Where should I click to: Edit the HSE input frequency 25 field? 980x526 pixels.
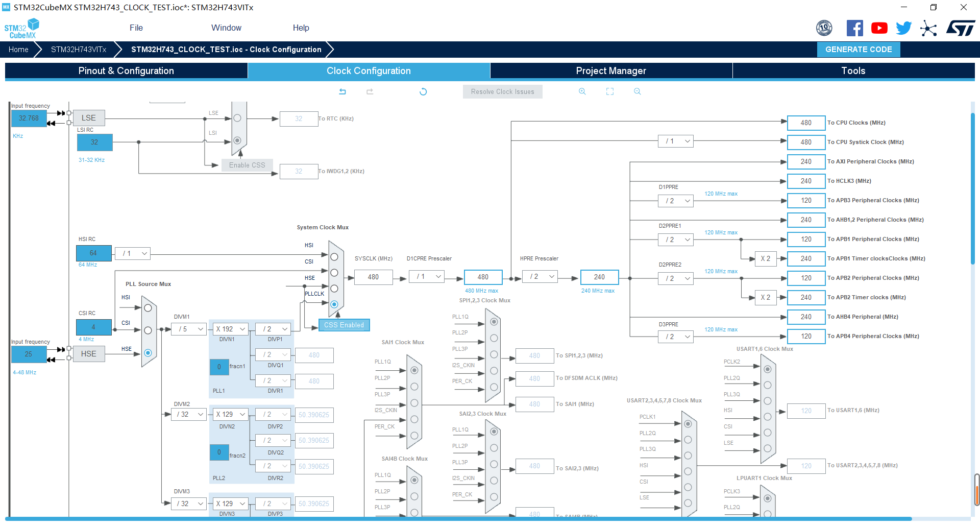pos(29,354)
